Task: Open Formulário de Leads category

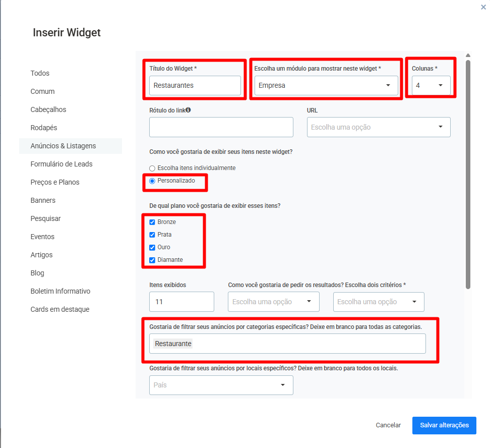Action: [x=62, y=164]
